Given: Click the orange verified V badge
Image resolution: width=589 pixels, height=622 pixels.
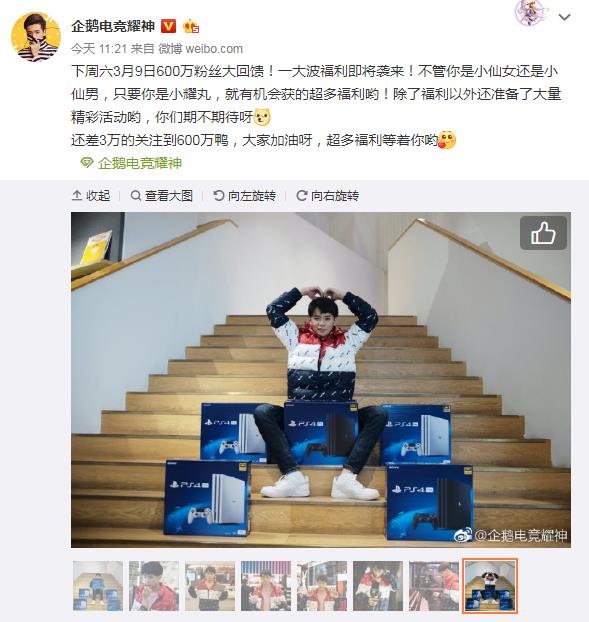Looking at the screenshot, I should [169, 26].
